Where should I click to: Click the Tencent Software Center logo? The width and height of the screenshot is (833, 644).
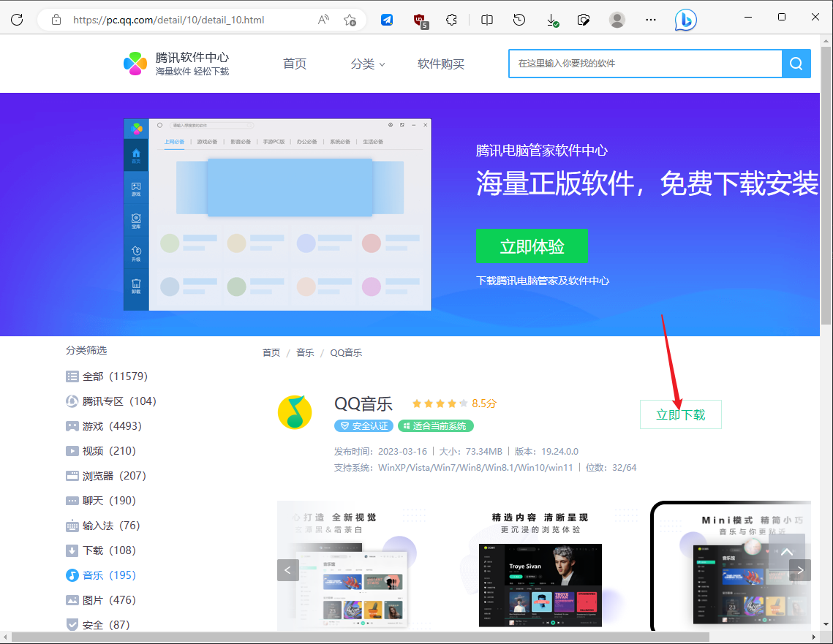[176, 64]
